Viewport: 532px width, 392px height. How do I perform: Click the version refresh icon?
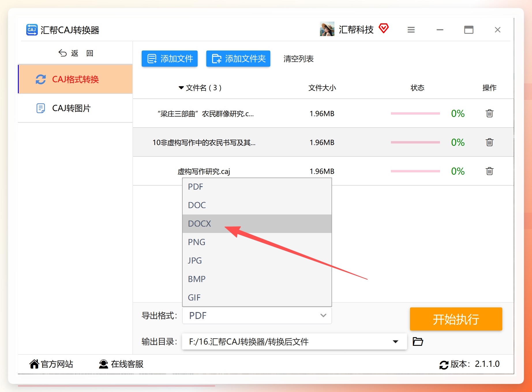[444, 365]
